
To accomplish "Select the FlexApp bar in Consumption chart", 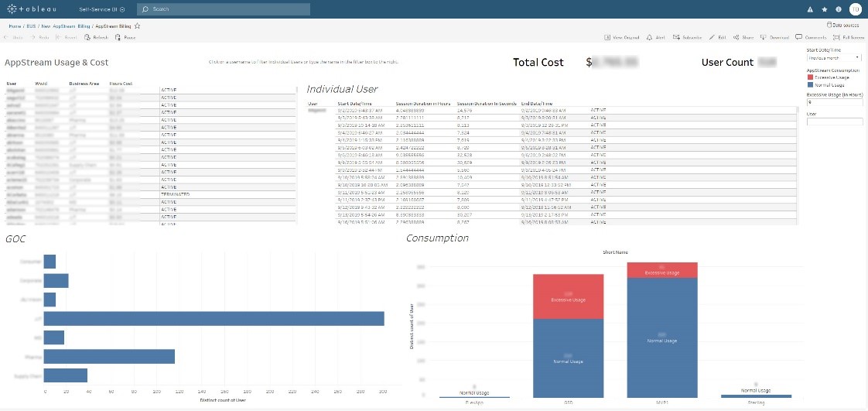I will [x=474, y=396].
